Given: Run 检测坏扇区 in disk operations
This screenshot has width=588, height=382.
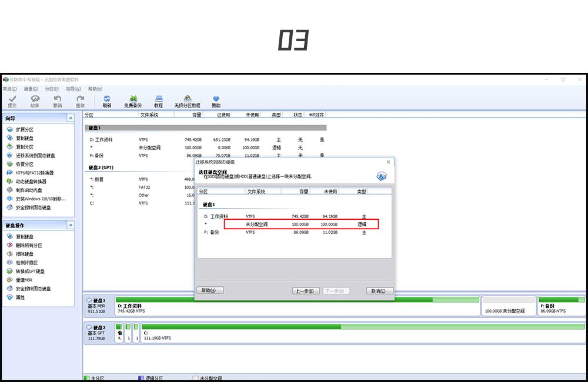Looking at the screenshot, I should (22, 263).
